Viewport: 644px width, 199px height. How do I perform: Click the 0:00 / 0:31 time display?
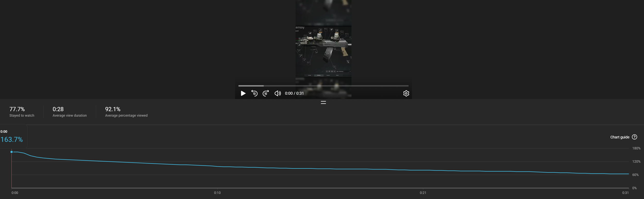294,93
